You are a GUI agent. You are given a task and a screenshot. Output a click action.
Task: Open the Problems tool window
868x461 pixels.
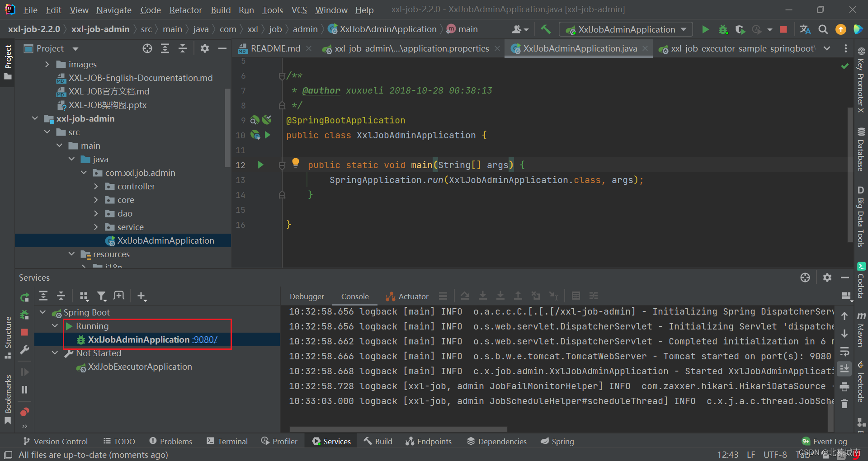tap(170, 441)
